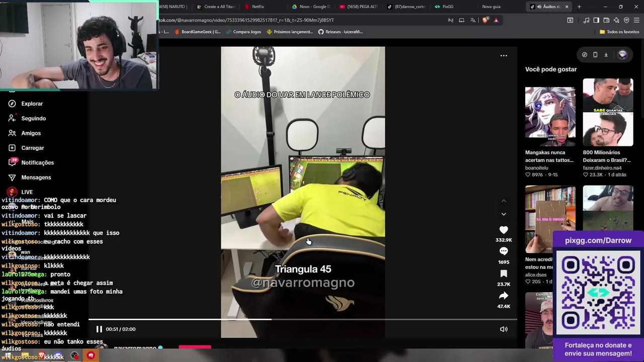This screenshot has width=644, height=362.
Task: Open the Brave VPN shield icon
Action: (626, 20)
